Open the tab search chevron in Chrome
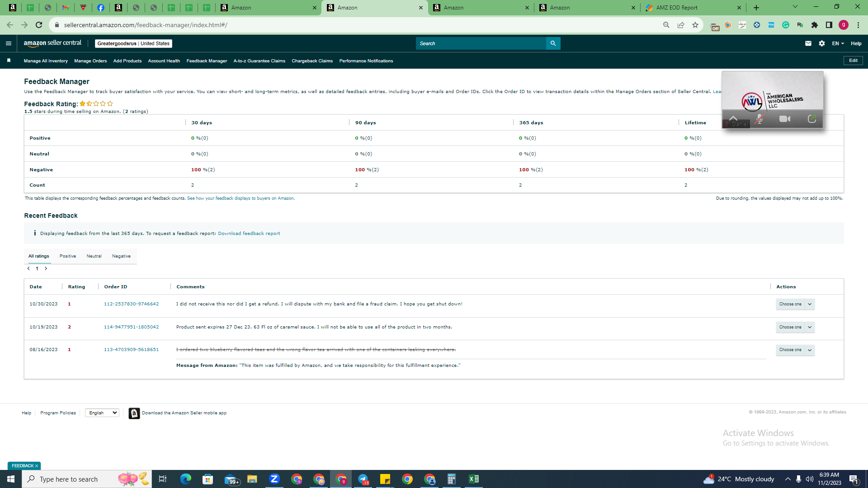Viewport: 868px width, 488px height. pos(795,7)
